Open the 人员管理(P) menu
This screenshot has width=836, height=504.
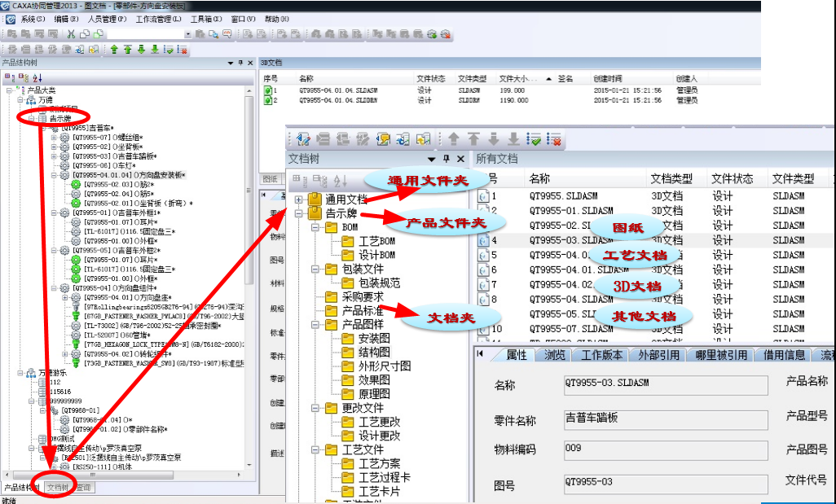click(107, 20)
